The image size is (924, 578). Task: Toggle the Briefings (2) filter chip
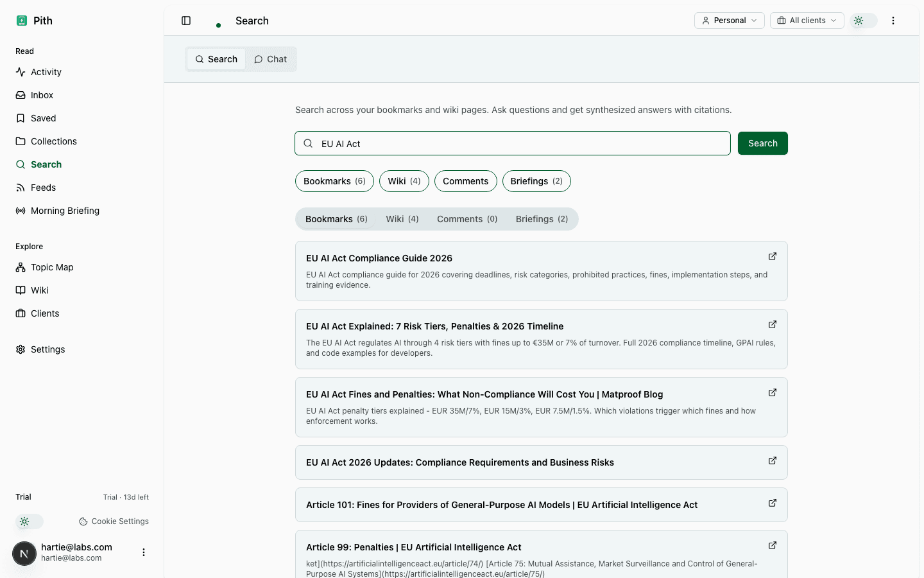point(536,181)
